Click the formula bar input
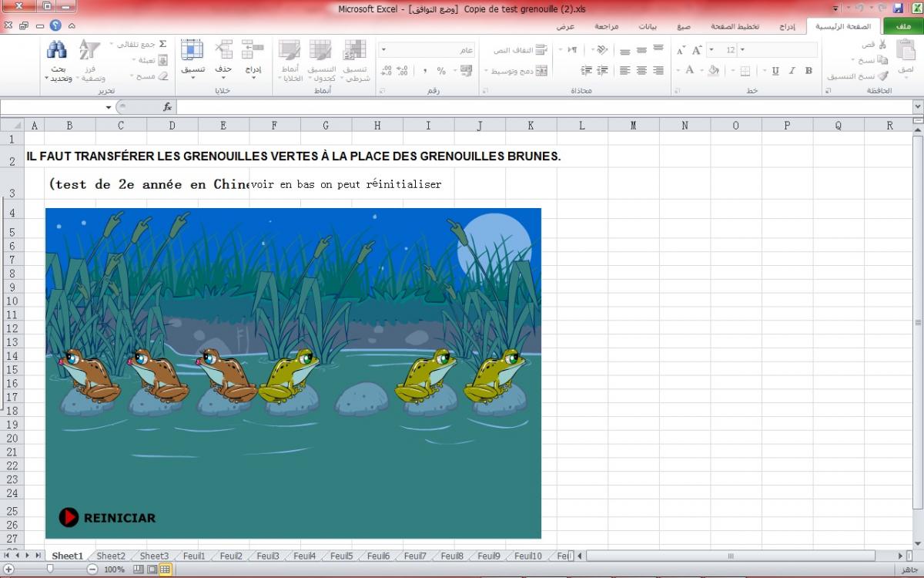The height and width of the screenshot is (578, 924). coord(544,107)
